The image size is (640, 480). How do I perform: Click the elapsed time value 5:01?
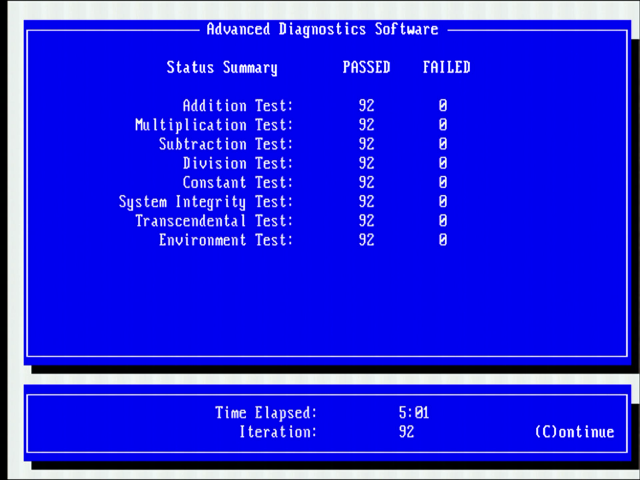[x=414, y=413]
